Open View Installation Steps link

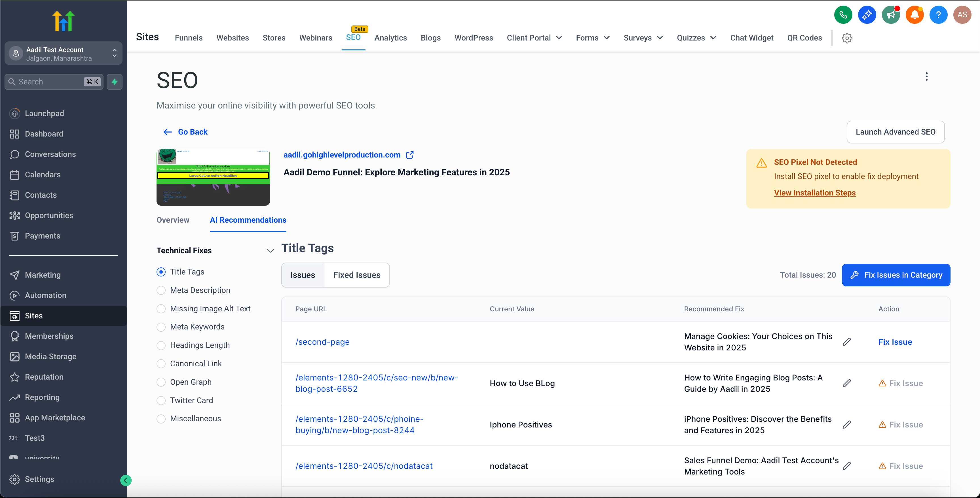814,193
